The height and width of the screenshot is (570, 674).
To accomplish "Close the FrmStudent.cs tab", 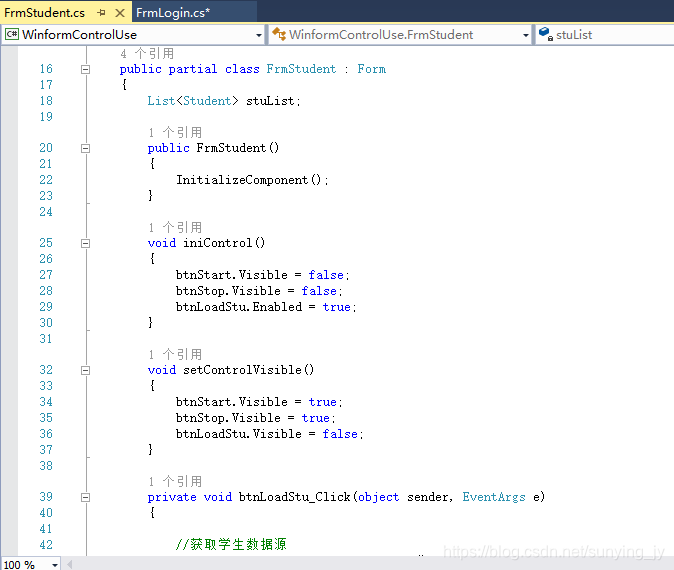I will pyautogui.click(x=120, y=13).
